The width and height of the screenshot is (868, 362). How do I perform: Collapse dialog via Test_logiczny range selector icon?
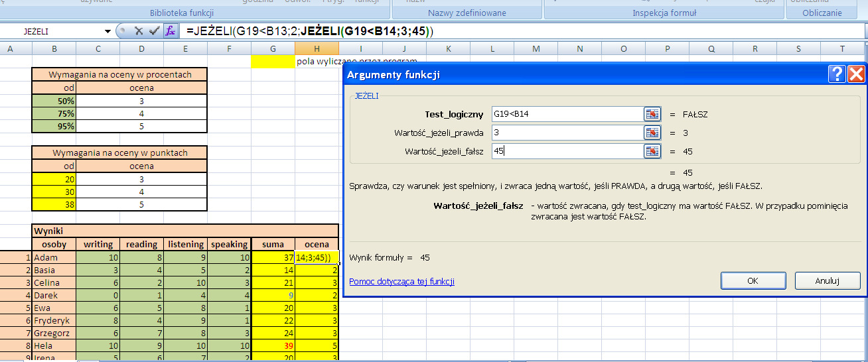coord(652,114)
